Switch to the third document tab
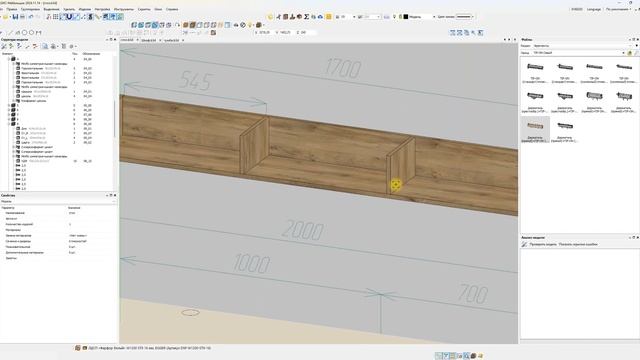Viewport: 640px width, 360px height. 171,40
